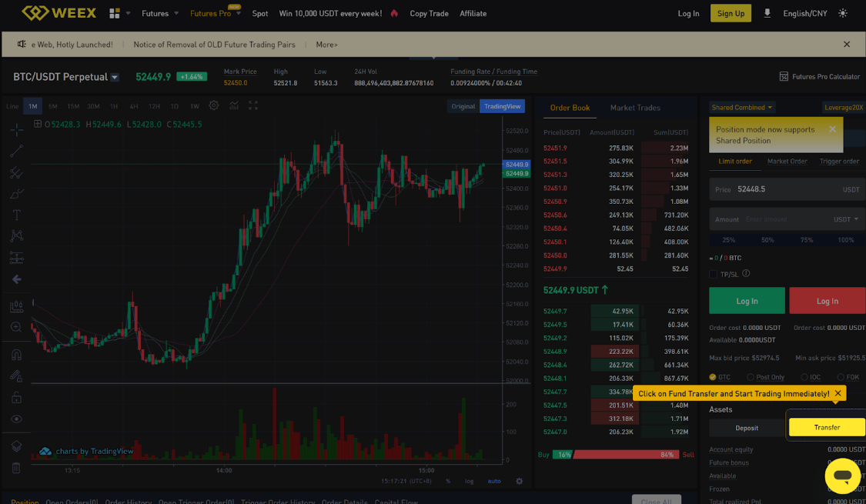The height and width of the screenshot is (504, 866).
Task: Open the apps grid menu icon
Action: [x=115, y=13]
